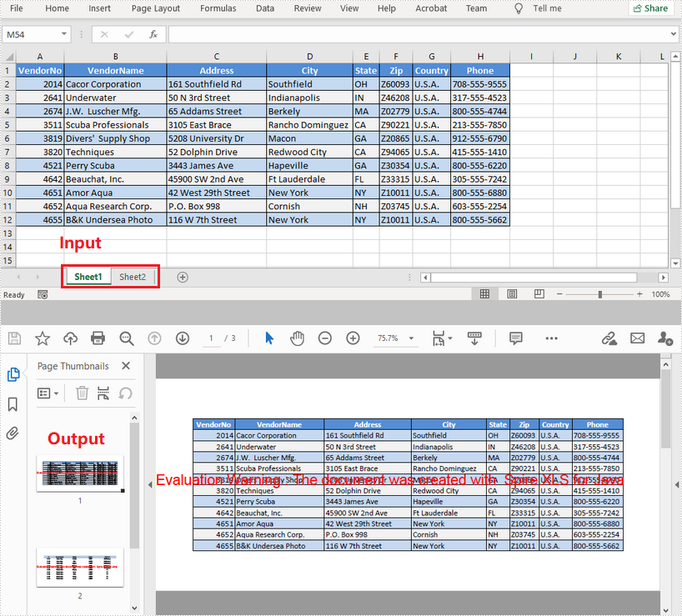Open the attachments paperclip panel

coord(13,433)
